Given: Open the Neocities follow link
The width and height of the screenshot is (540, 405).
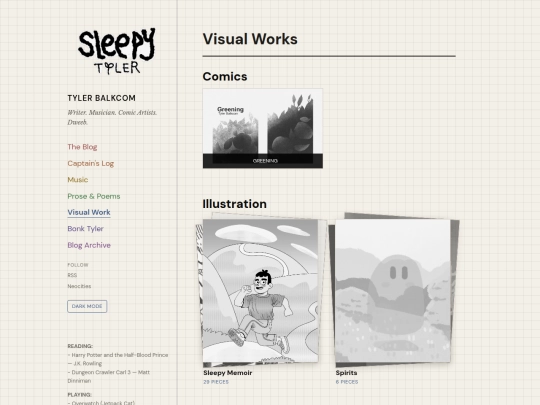Looking at the screenshot, I should pyautogui.click(x=79, y=286).
